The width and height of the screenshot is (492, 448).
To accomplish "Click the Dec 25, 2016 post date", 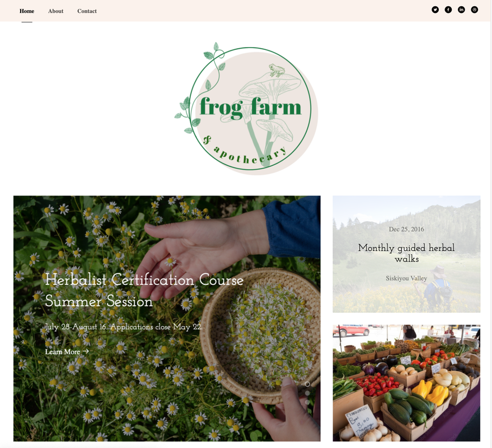I will [406, 229].
